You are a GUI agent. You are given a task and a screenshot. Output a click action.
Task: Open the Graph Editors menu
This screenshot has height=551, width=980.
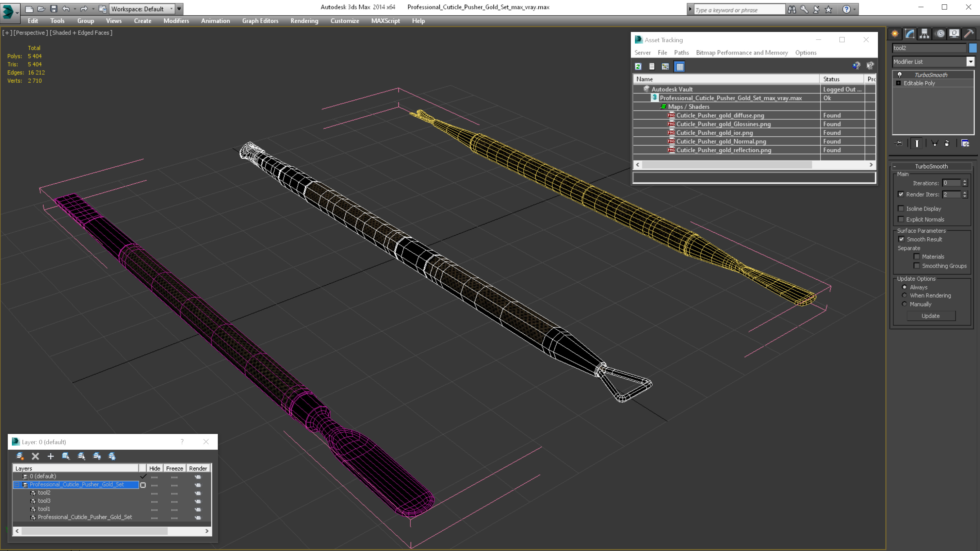(x=260, y=21)
